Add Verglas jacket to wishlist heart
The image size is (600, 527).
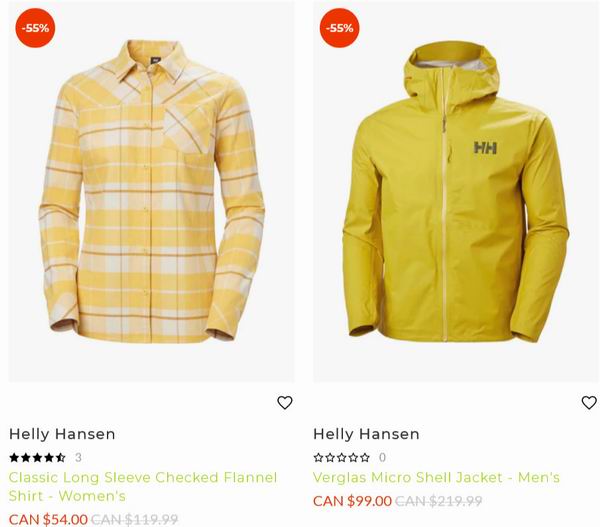[589, 403]
